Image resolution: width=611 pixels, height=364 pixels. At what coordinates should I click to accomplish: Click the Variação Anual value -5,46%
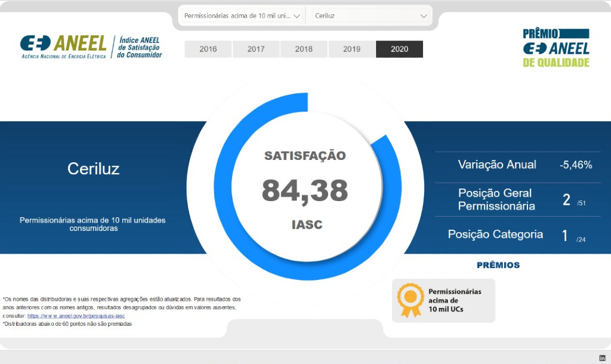(x=576, y=165)
